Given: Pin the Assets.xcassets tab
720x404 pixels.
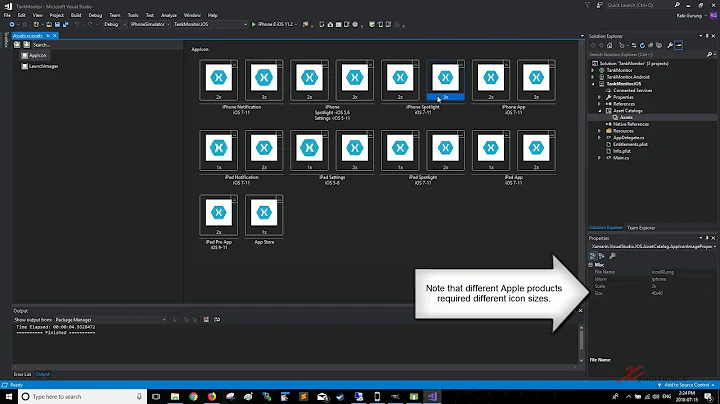Looking at the screenshot, I should point(48,36).
